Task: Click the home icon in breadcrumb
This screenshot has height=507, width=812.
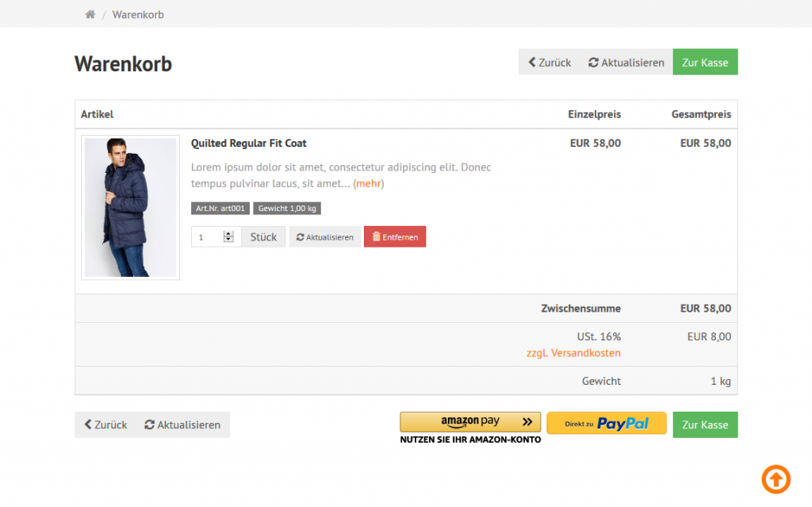Action: [90, 14]
